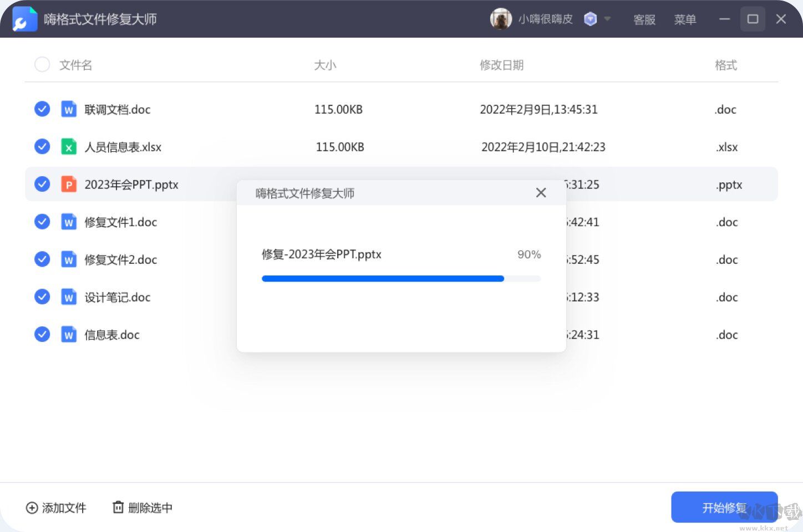Click the 添加文件 button
The height and width of the screenshot is (532, 803).
pyautogui.click(x=56, y=508)
